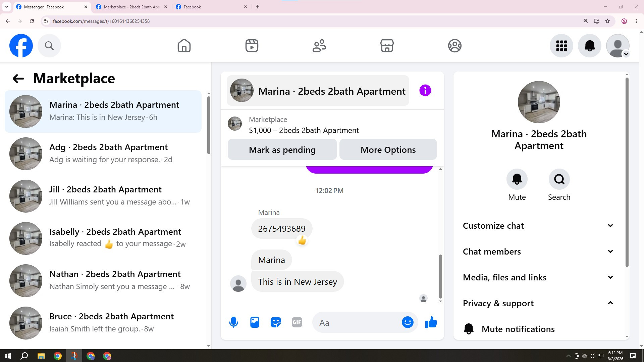Select Marina 2beds 2bath Apartment conversation
Viewport: 644px width, 362px height.
point(103,111)
